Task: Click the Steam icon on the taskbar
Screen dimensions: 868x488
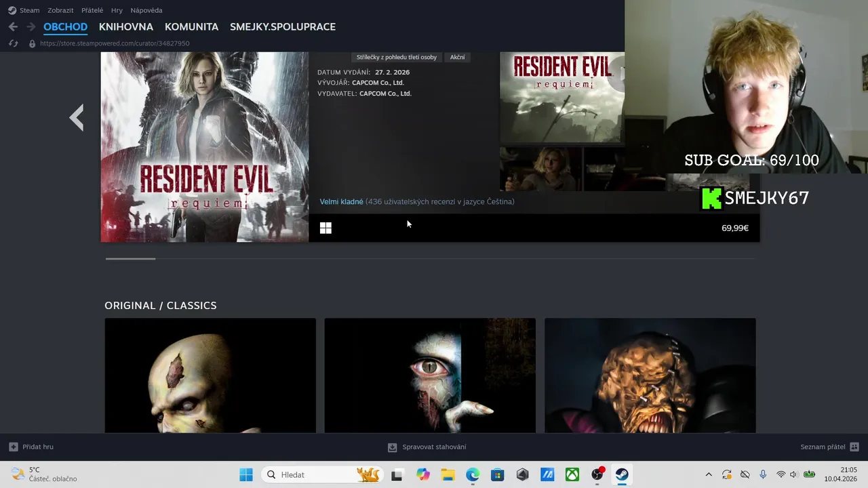Action: pos(622,474)
